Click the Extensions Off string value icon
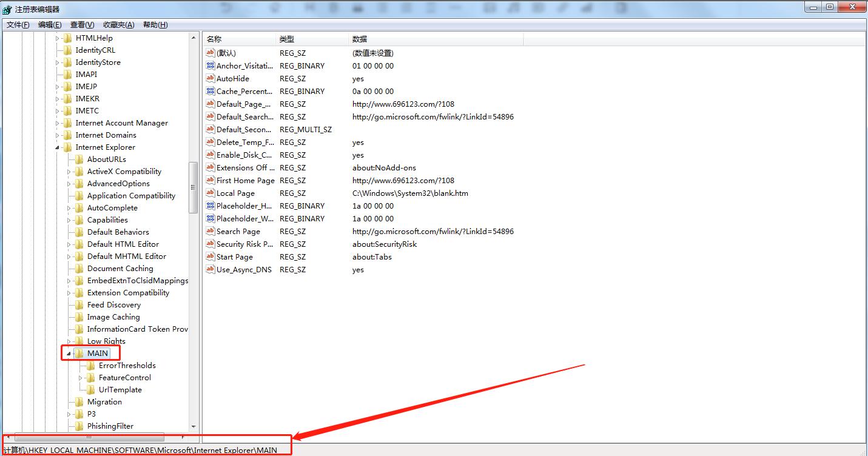The width and height of the screenshot is (868, 456). point(210,167)
